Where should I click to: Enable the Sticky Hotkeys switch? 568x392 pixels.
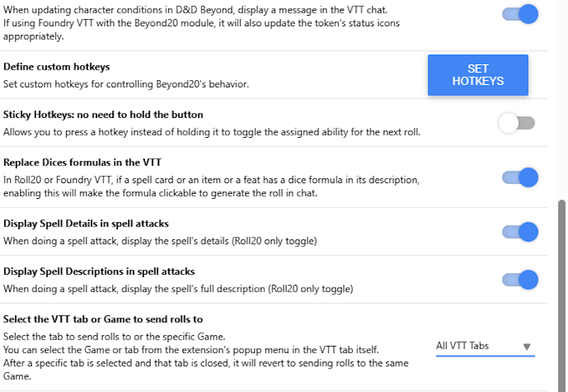coord(516,124)
